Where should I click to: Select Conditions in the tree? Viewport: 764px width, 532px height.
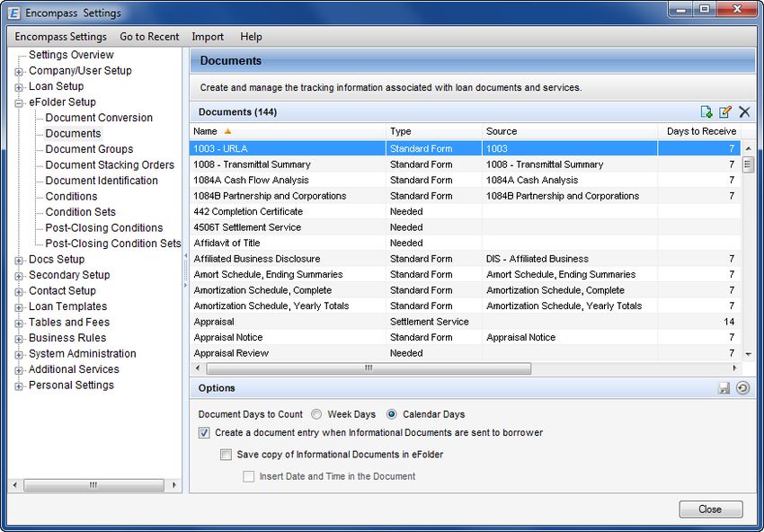point(71,196)
